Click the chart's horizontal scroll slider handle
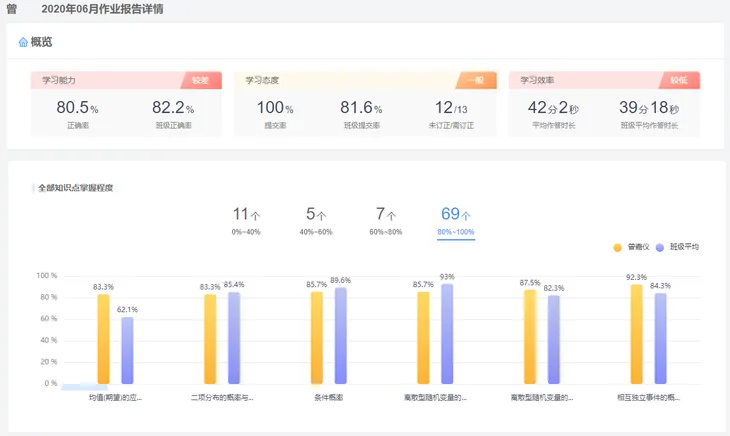Screen dimensions: 730x436 click(84, 387)
